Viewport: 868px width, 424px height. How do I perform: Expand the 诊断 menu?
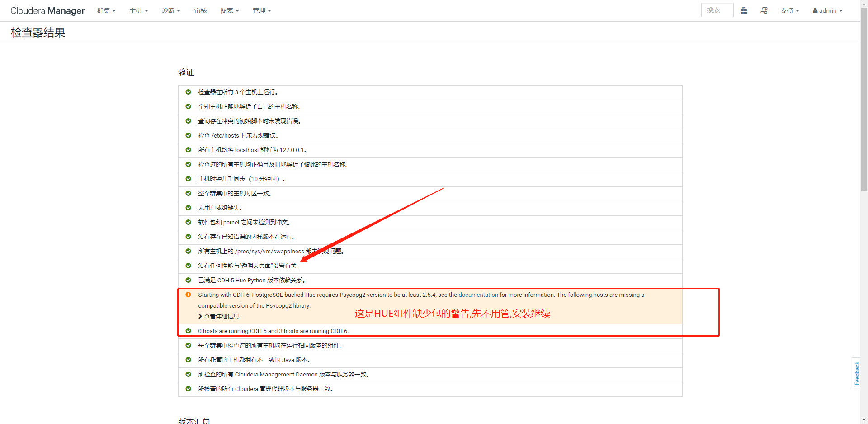[171, 10]
